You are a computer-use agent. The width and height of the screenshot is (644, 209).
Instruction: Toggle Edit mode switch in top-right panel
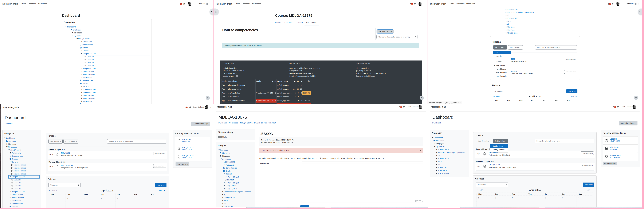[x=636, y=4]
